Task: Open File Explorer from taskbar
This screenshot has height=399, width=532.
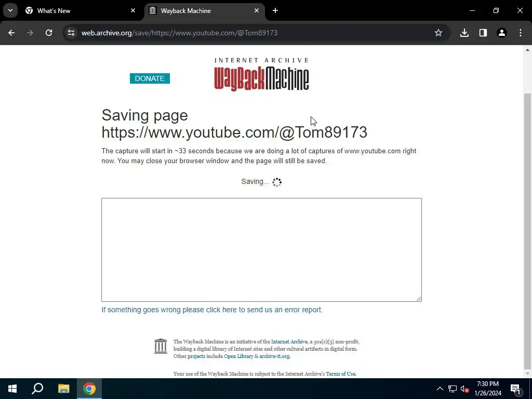Action: click(63, 389)
